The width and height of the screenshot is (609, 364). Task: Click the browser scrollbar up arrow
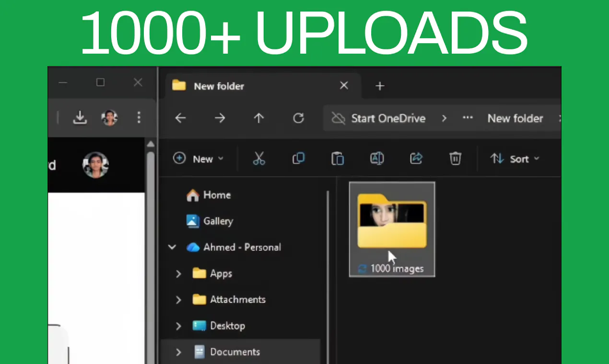(151, 144)
